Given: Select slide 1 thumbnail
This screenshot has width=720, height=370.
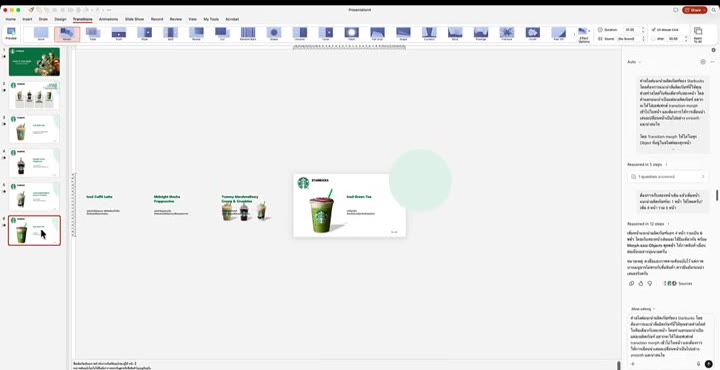Looking at the screenshot, I should [34, 62].
